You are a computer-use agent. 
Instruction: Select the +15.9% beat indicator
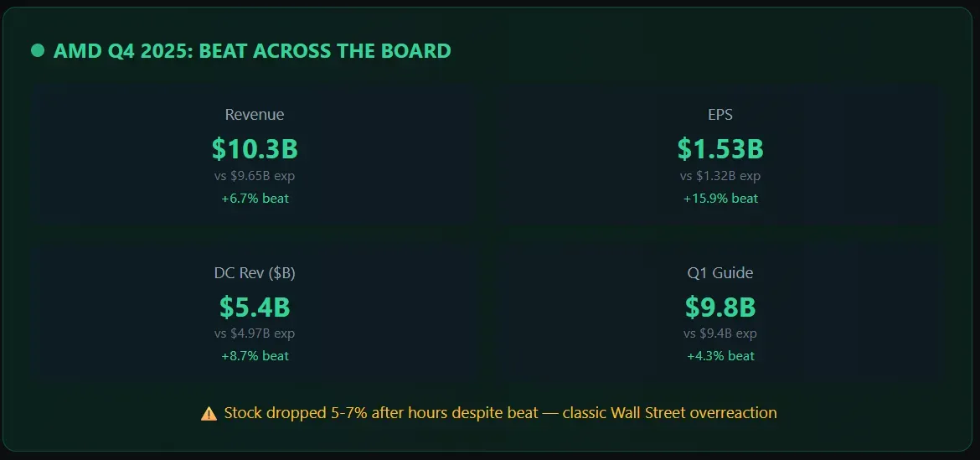[720, 199]
